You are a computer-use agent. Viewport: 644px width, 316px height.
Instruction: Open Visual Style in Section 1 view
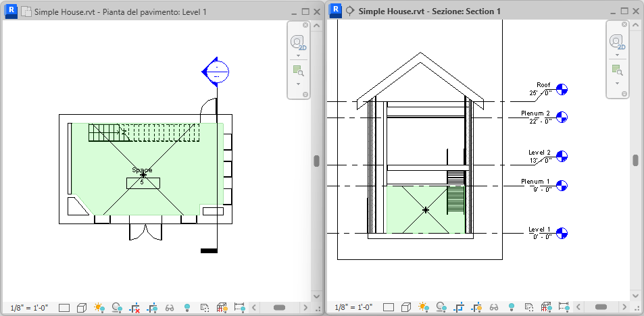click(407, 307)
